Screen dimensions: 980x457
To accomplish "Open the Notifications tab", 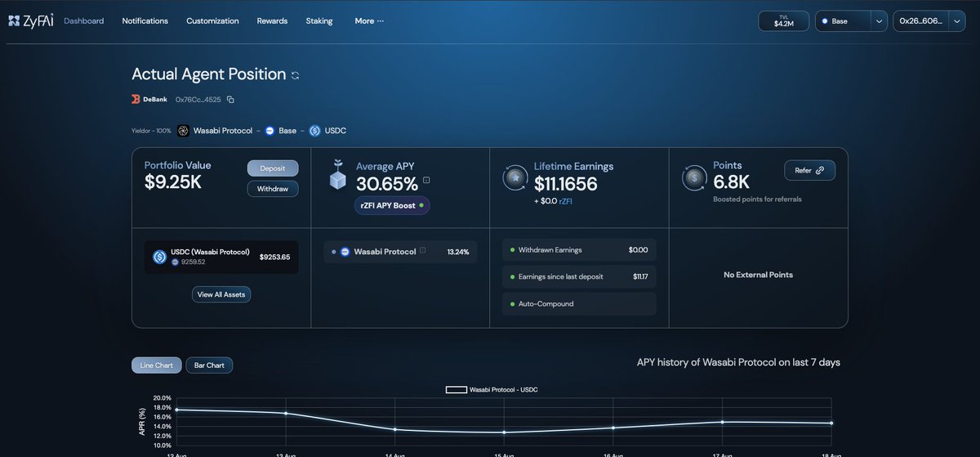I will [x=145, y=20].
